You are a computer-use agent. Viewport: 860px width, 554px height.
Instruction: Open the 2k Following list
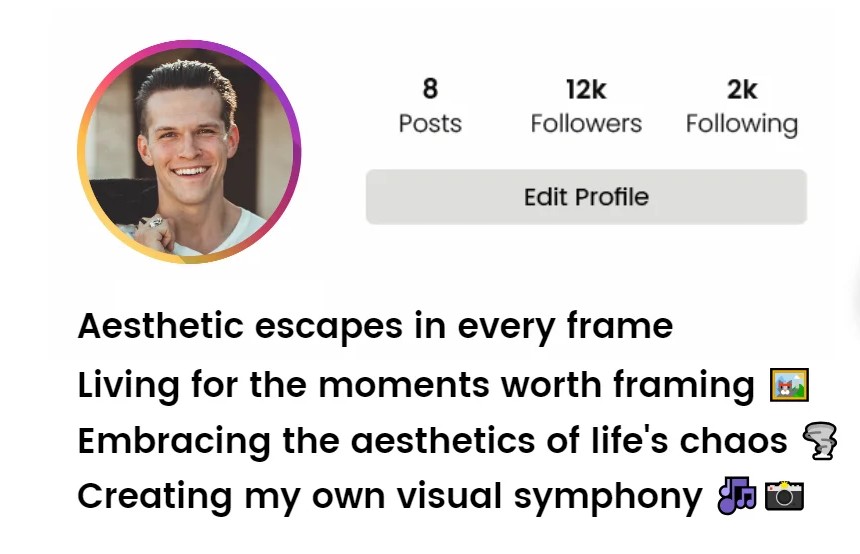(x=742, y=106)
